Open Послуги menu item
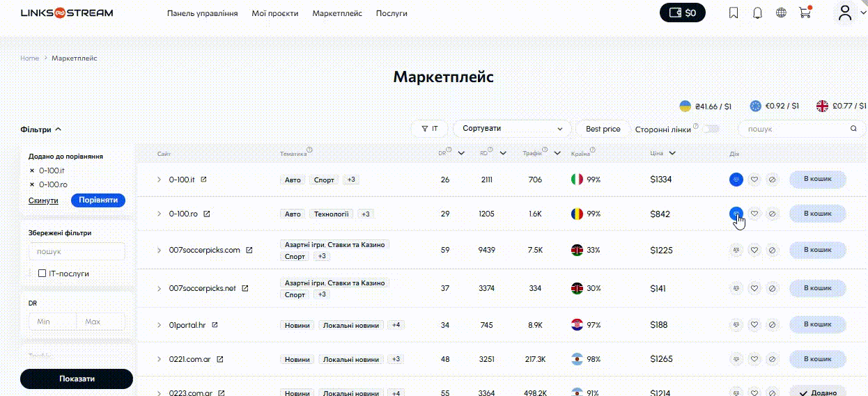 point(392,13)
